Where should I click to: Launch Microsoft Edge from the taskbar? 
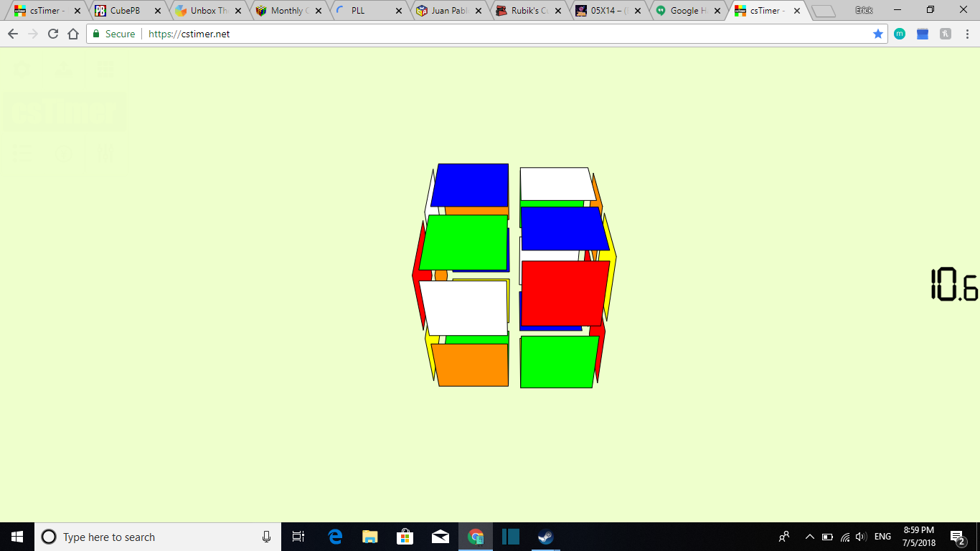click(x=335, y=537)
